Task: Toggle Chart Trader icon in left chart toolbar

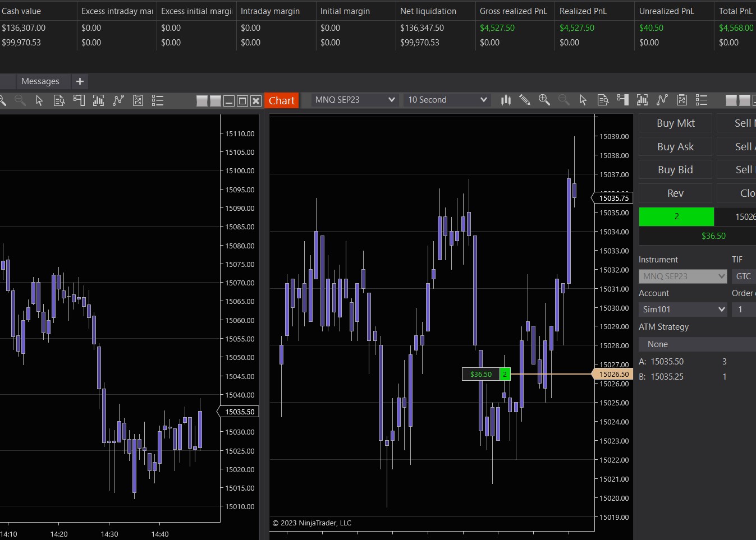Action: (x=79, y=100)
